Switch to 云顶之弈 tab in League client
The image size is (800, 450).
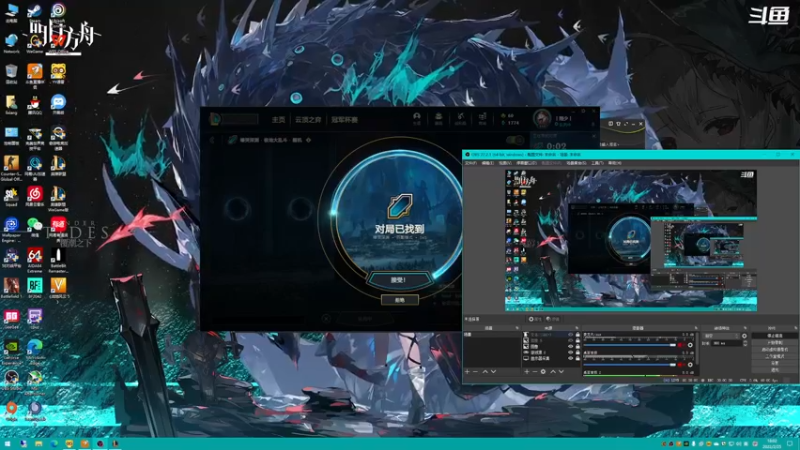[x=308, y=119]
